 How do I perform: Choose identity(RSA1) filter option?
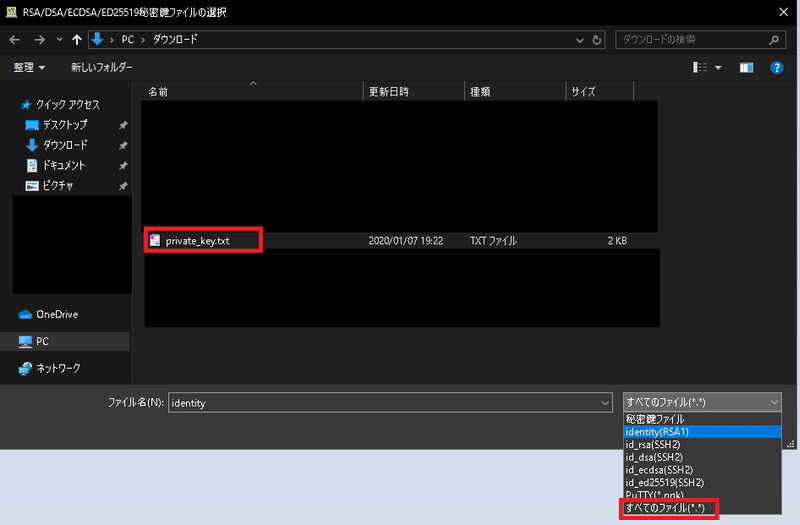pos(702,432)
